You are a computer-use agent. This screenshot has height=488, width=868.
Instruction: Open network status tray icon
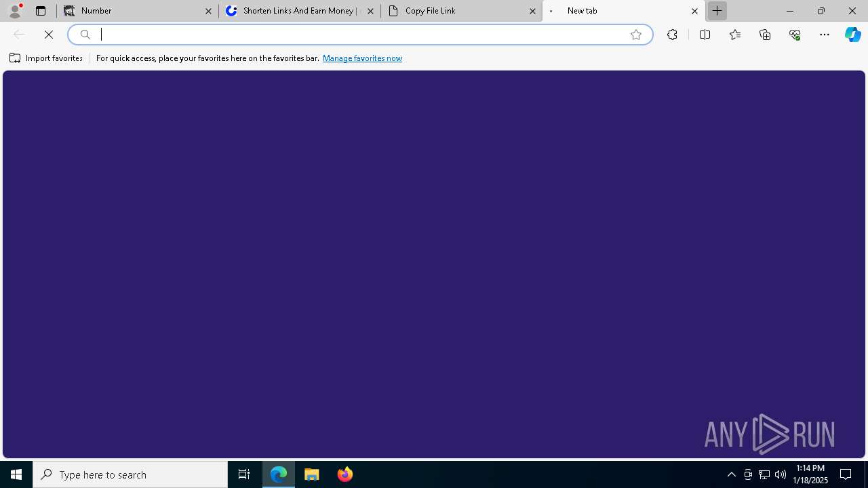click(x=764, y=474)
